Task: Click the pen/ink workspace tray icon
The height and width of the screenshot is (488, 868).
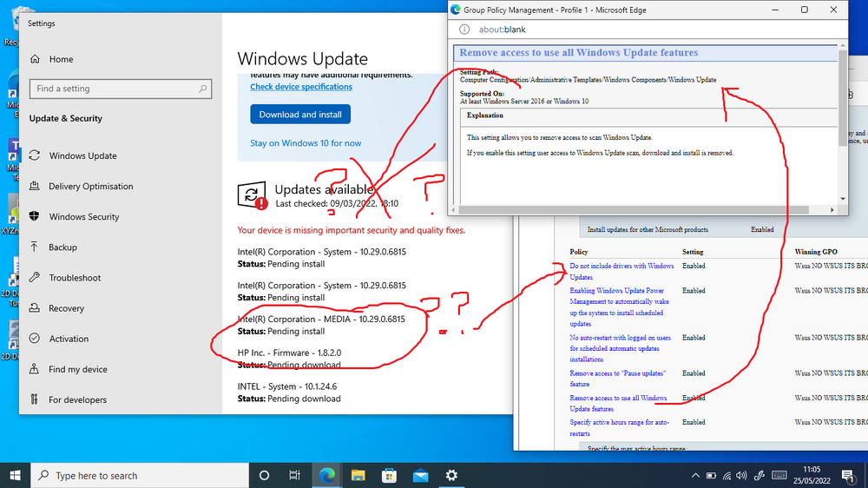Action: (759, 475)
